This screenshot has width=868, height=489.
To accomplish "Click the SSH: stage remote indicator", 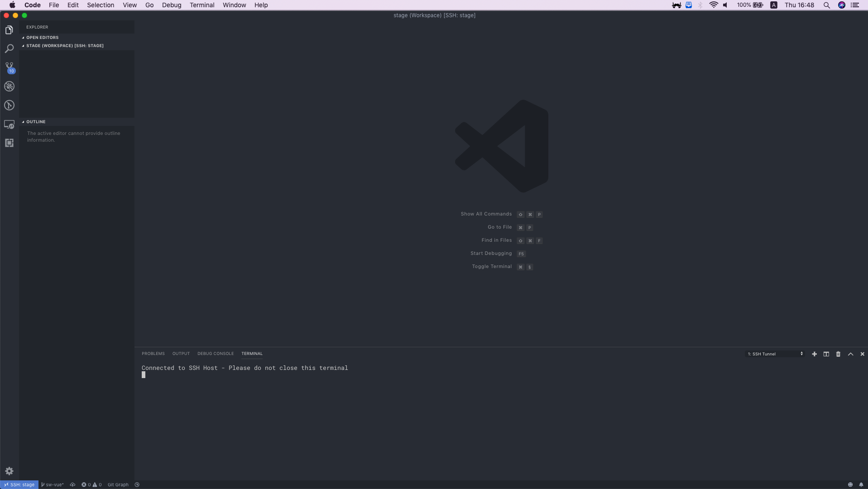I will [x=19, y=484].
